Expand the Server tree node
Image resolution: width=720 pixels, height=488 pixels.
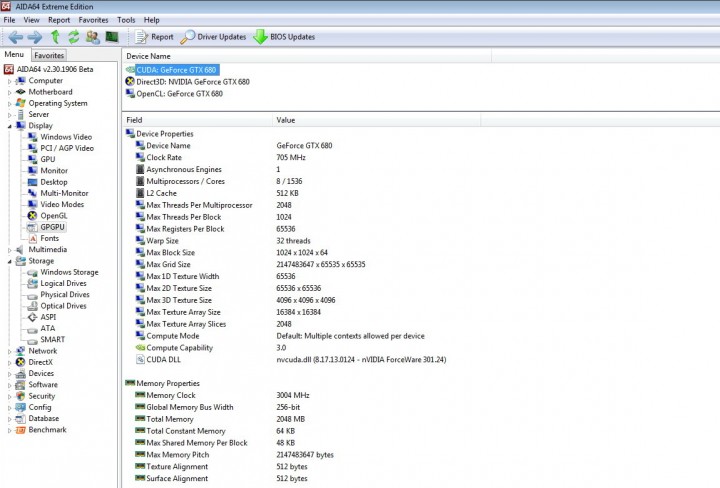point(9,114)
